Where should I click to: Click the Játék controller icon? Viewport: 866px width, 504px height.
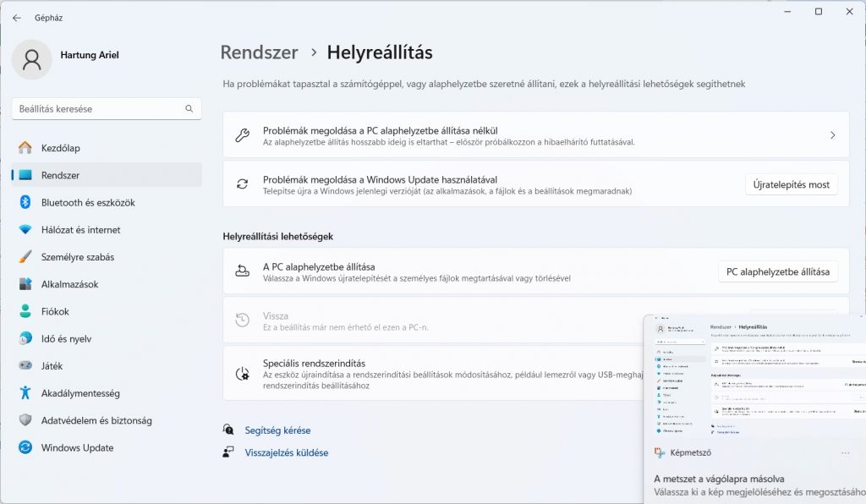pyautogui.click(x=25, y=366)
